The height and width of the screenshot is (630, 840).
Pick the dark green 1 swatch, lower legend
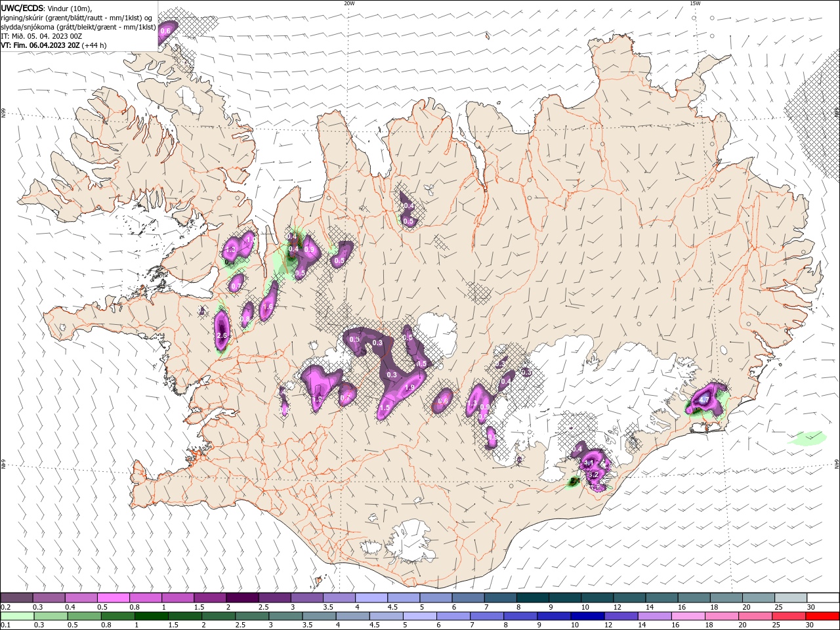[152, 616]
